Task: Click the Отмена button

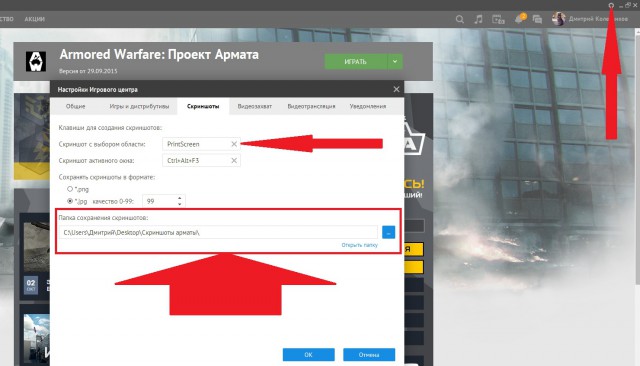Action: coord(369,355)
